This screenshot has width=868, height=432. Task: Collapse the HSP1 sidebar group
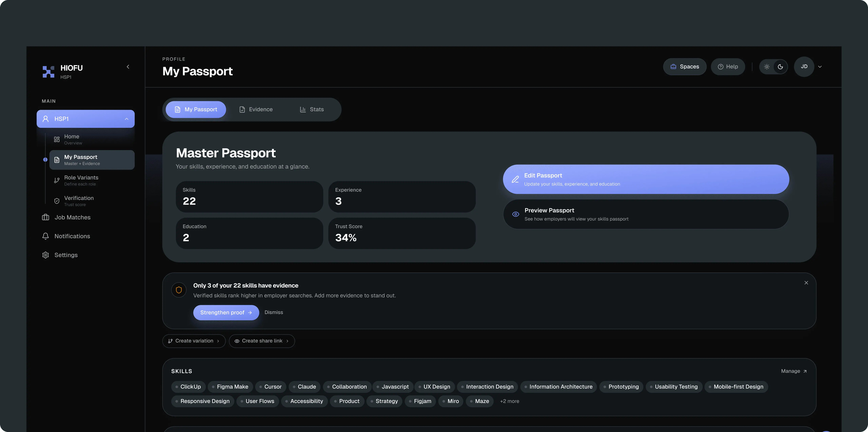coord(127,119)
